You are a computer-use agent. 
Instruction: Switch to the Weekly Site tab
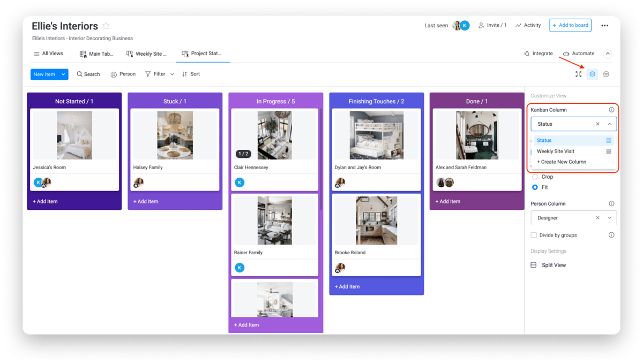(146, 54)
